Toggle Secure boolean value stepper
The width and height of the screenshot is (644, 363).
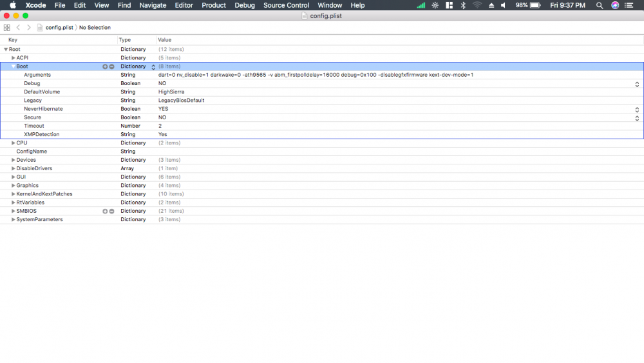click(637, 118)
